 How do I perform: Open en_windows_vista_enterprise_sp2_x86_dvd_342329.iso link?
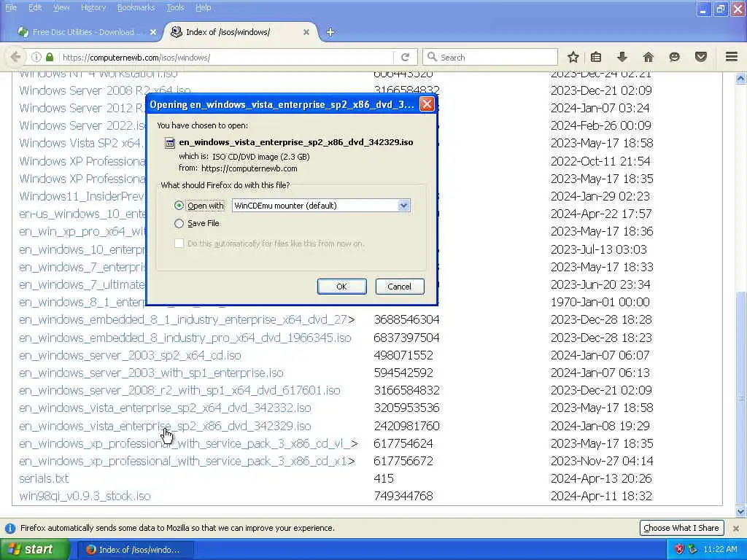click(x=165, y=426)
